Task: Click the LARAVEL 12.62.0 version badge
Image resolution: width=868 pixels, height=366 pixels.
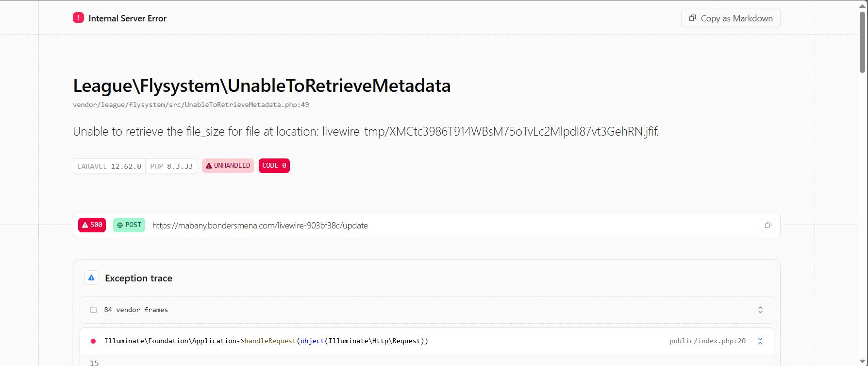Action: click(109, 166)
